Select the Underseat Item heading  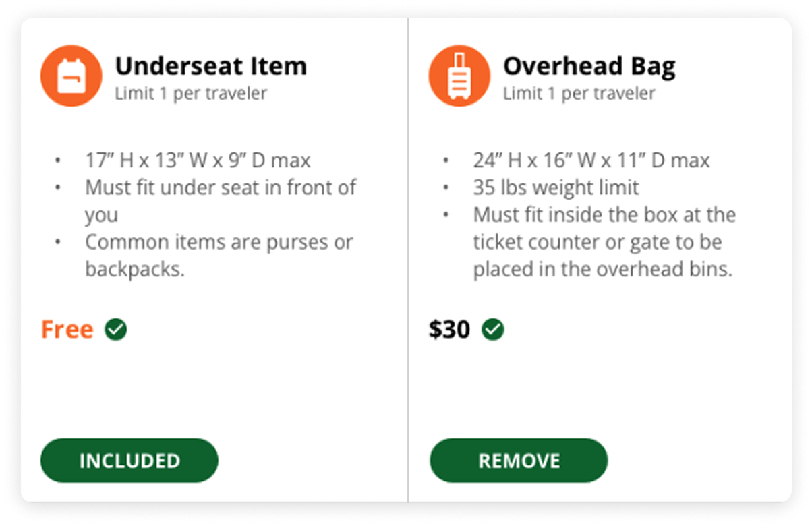(210, 66)
